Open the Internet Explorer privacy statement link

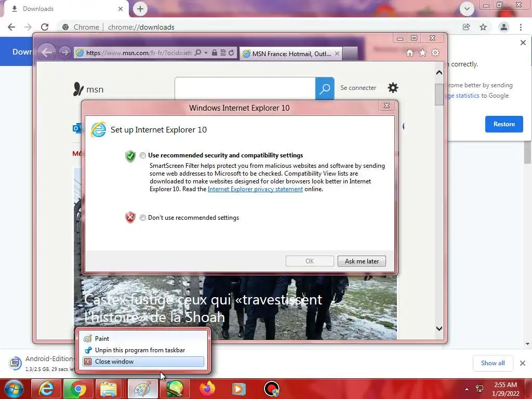pos(255,189)
